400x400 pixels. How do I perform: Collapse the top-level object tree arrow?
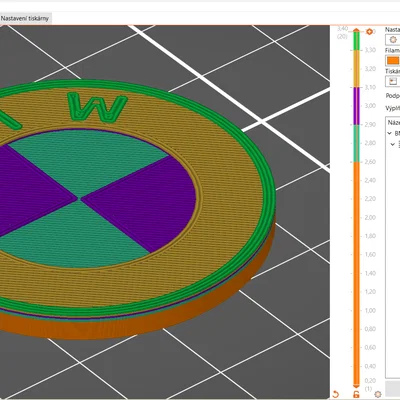pyautogui.click(x=389, y=133)
